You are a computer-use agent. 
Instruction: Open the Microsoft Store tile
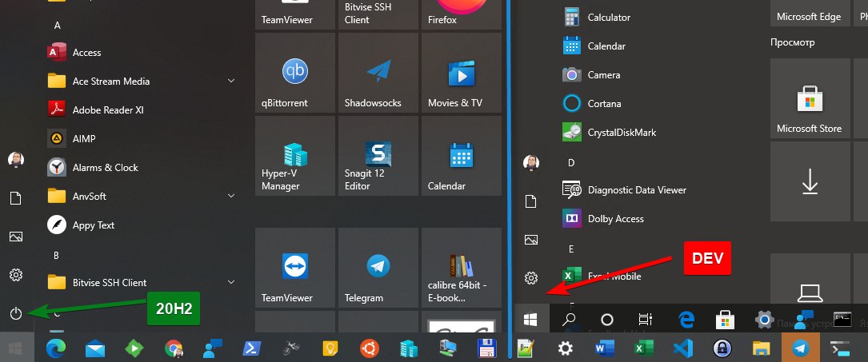coord(810,98)
